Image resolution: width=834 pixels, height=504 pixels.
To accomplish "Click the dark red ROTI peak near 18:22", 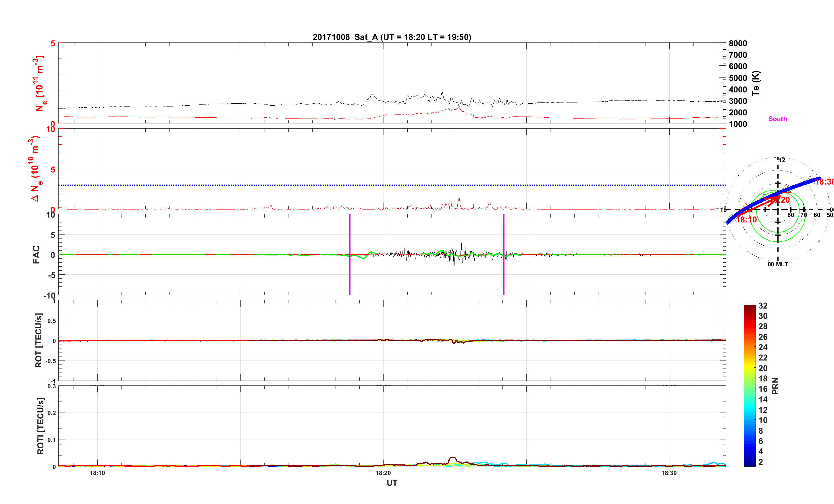I will [452, 458].
